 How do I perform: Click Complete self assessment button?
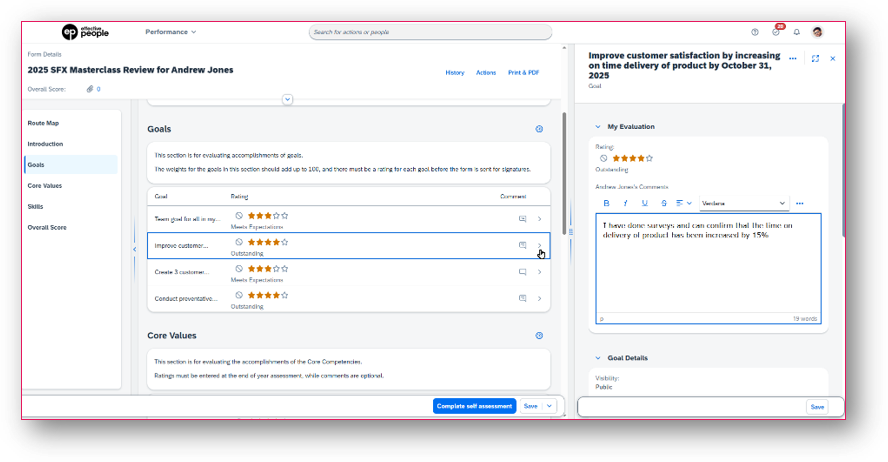(475, 406)
